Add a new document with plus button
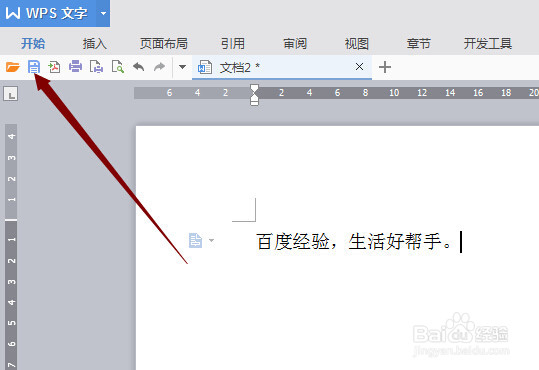 coord(385,67)
